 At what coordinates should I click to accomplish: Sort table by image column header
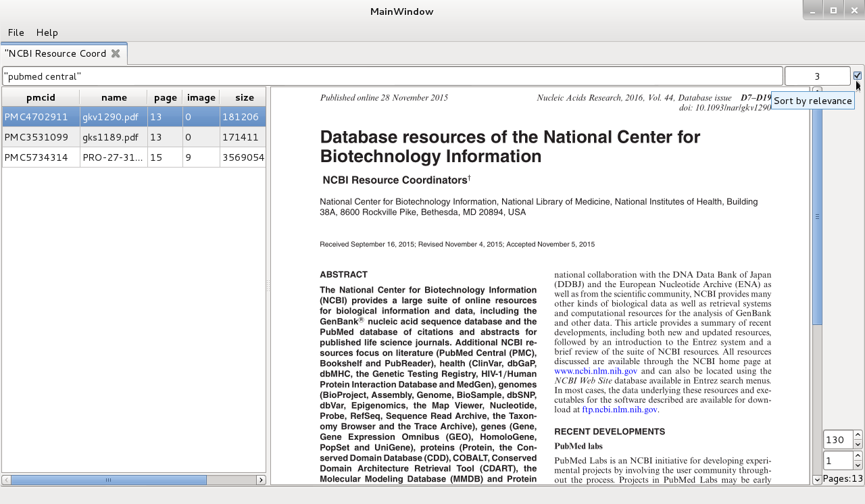pyautogui.click(x=201, y=97)
